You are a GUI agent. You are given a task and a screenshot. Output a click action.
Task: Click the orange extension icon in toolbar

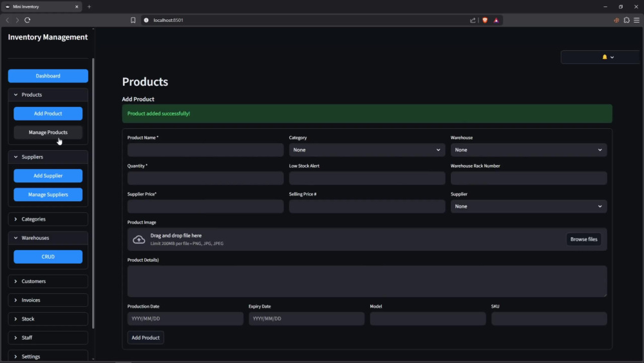point(616,20)
